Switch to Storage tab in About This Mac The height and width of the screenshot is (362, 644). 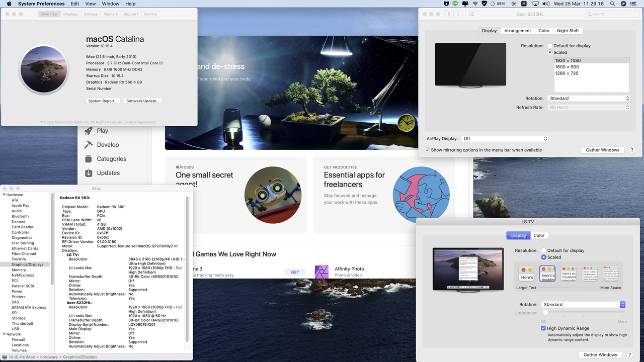[91, 14]
